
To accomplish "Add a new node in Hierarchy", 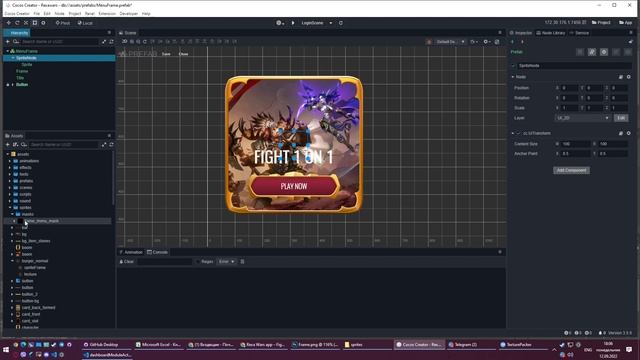I will (8, 42).
